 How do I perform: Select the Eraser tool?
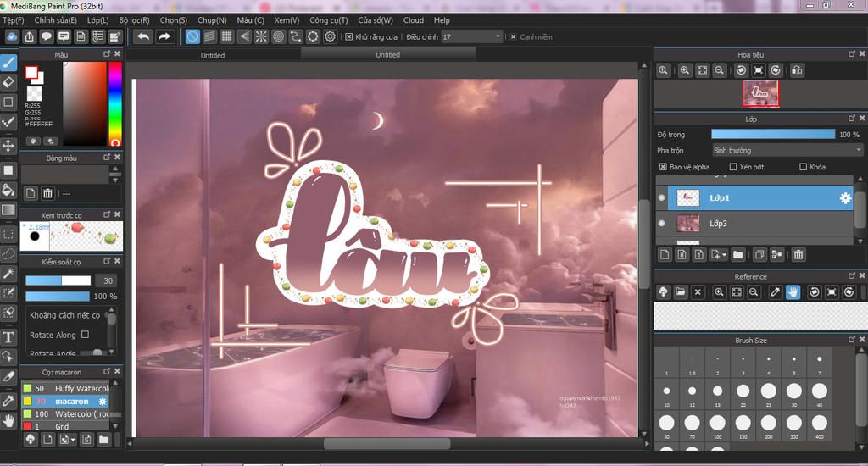click(8, 82)
